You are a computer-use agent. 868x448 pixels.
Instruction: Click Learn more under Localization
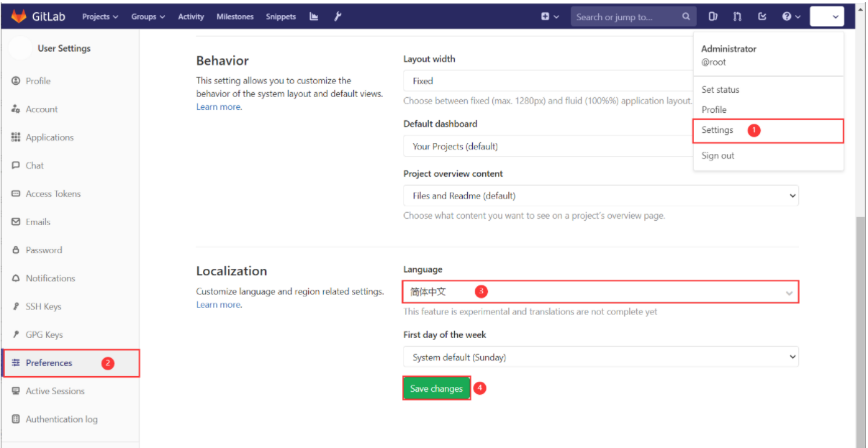[x=219, y=305]
